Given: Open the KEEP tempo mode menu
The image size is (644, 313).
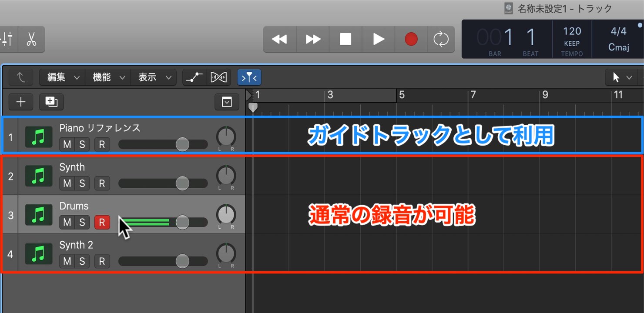Looking at the screenshot, I should [x=572, y=43].
